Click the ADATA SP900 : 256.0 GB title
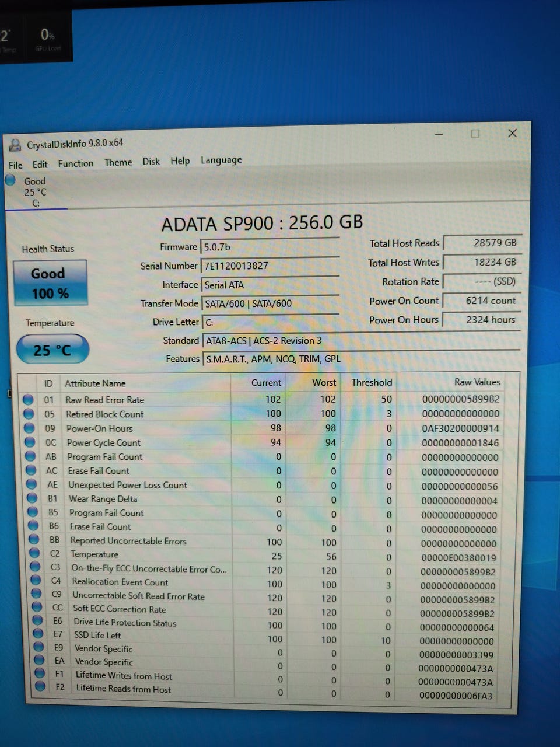Viewport: 560px width, 747px height. click(x=262, y=222)
